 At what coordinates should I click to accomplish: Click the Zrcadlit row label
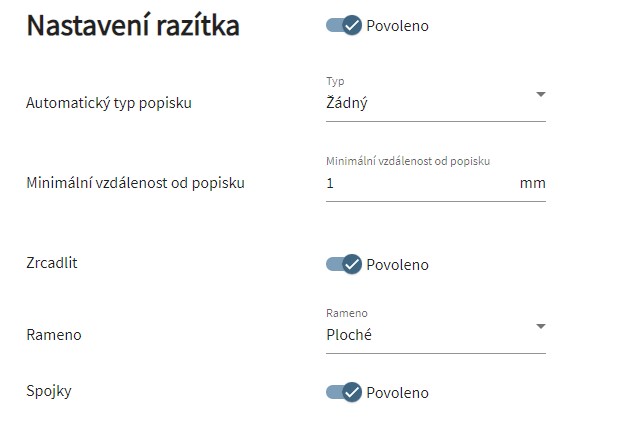52,263
